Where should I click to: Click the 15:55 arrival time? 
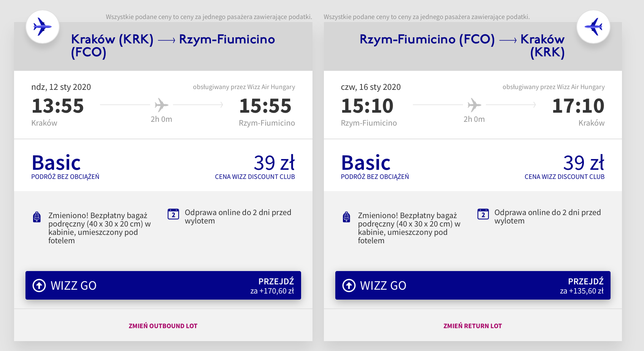pos(265,106)
